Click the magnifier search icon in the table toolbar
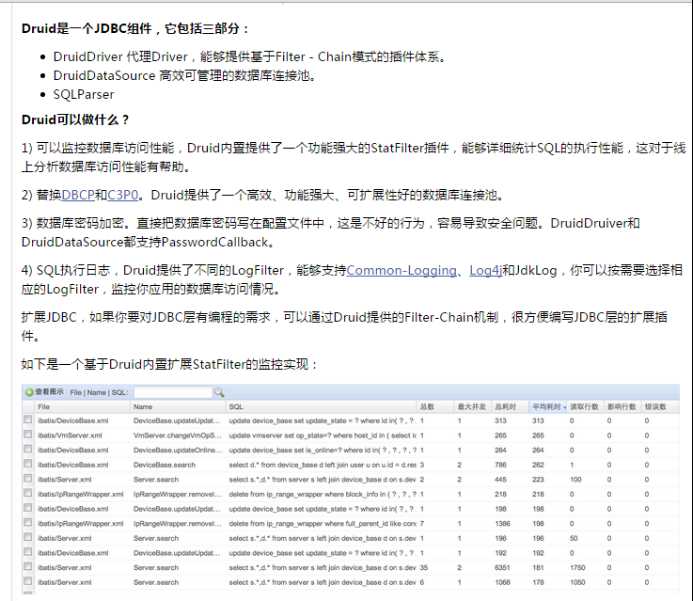Screen dimensions: 693x601 coord(219,392)
